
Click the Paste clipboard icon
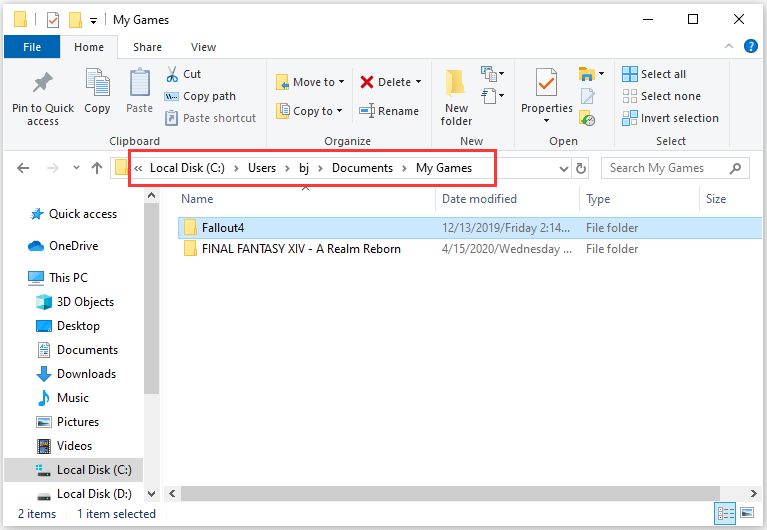(x=139, y=82)
